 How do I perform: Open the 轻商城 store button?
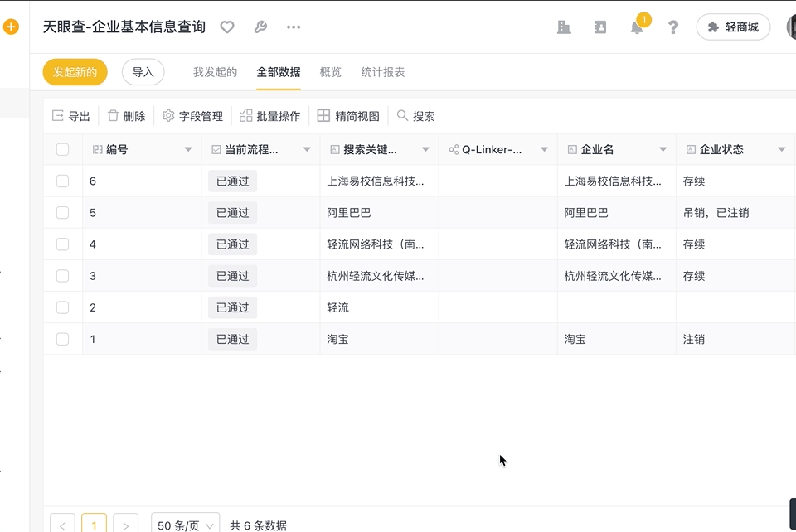point(733,27)
